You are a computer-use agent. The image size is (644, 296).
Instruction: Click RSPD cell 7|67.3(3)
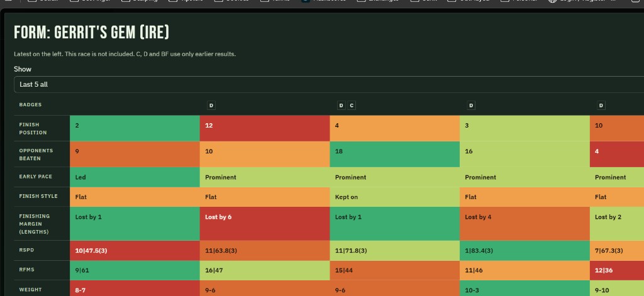click(617, 250)
